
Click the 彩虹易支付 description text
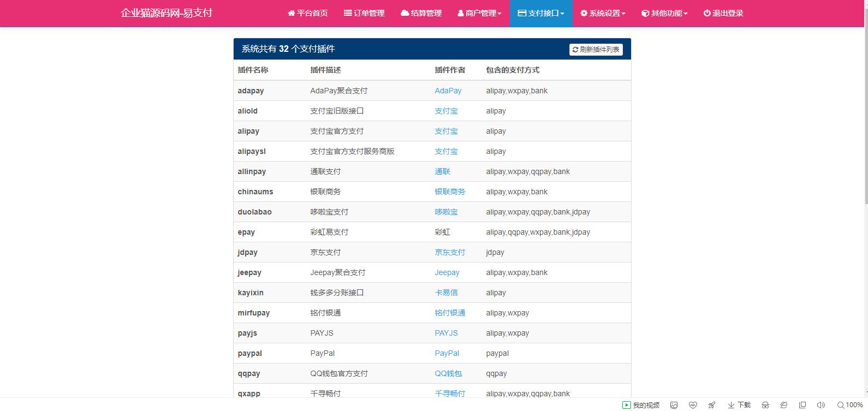[x=329, y=232]
